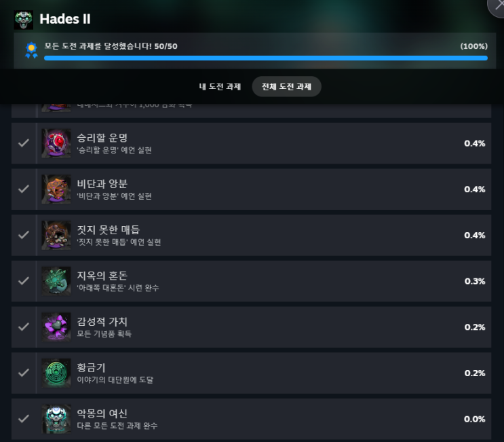
Task: Click the checkmark beside 악몽의 여신
Action: tap(24, 418)
